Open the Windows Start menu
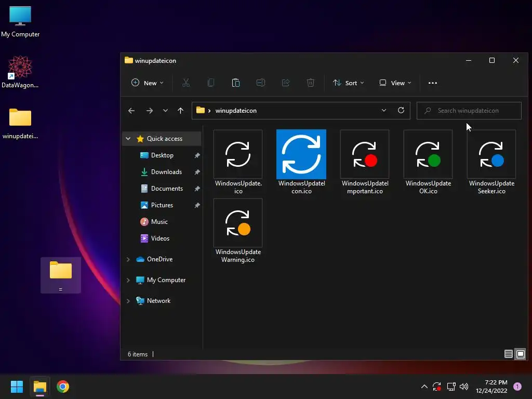Viewport: 532px width, 399px height. 17,387
